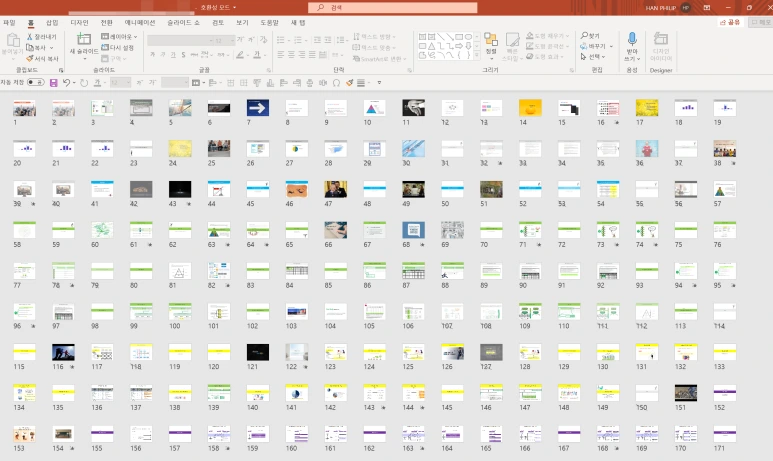Image resolution: width=773 pixels, height=461 pixels.
Task: Click the Format Painter (서식 복사) icon
Action: (30, 59)
